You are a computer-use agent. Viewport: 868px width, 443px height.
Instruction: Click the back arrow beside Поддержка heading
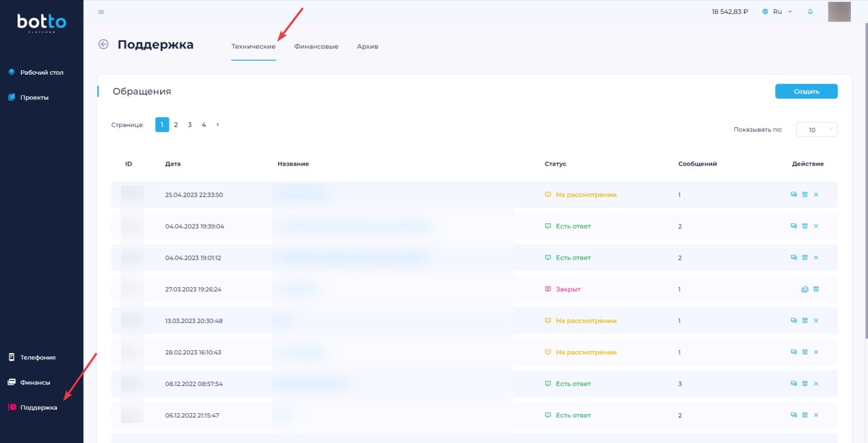coord(103,44)
